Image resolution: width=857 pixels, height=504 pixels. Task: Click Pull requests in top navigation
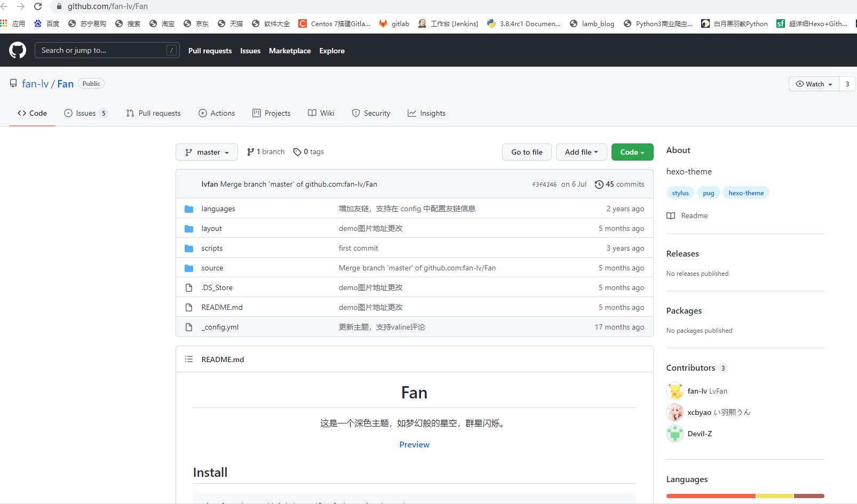coord(210,51)
